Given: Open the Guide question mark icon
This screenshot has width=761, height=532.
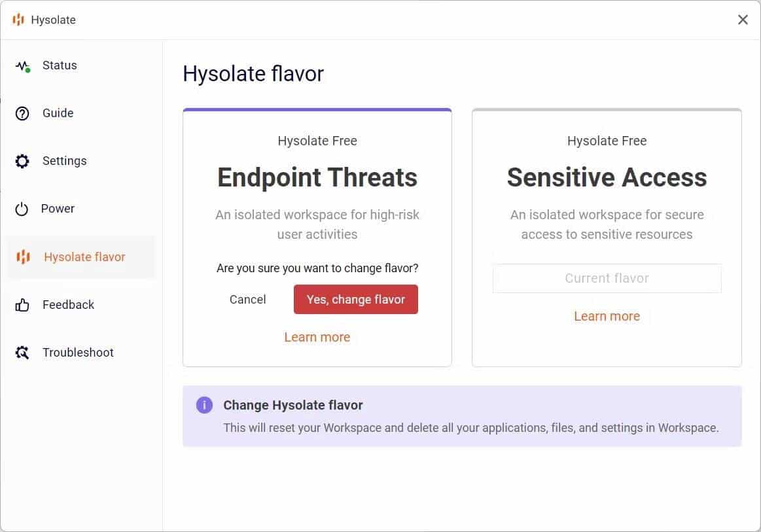Looking at the screenshot, I should coord(22,113).
